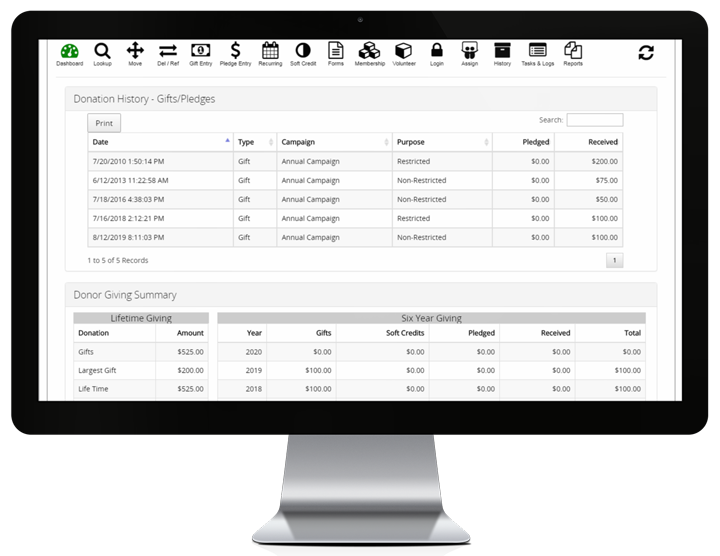Open the Volunteer cube icon
The image size is (720, 556).
404,55
